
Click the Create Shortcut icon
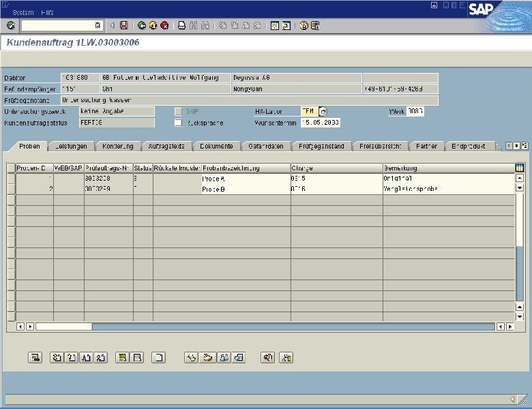click(286, 25)
